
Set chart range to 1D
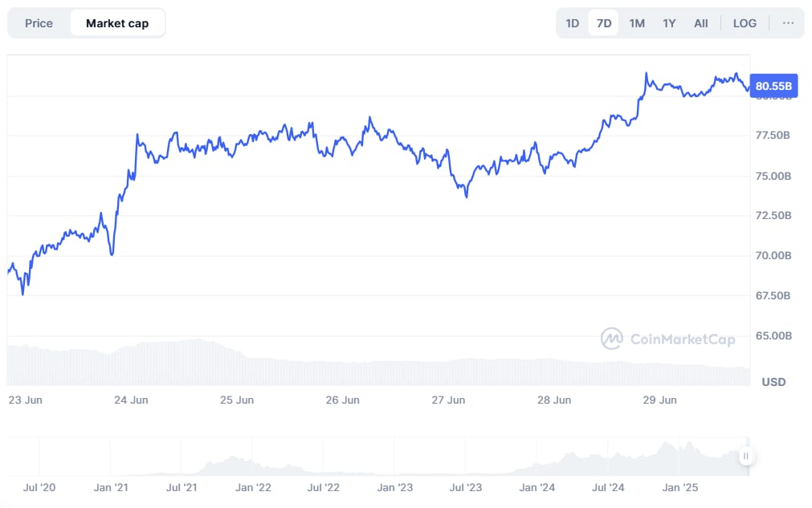[572, 23]
